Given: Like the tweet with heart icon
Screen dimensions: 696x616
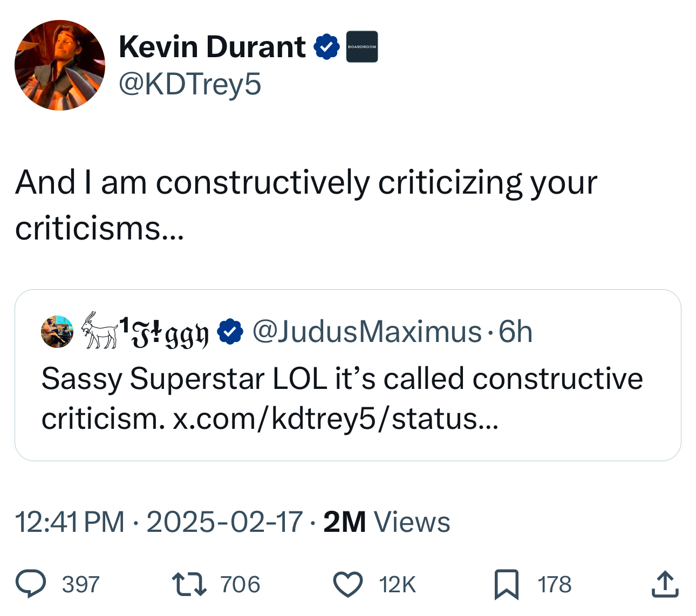Looking at the screenshot, I should (347, 585).
